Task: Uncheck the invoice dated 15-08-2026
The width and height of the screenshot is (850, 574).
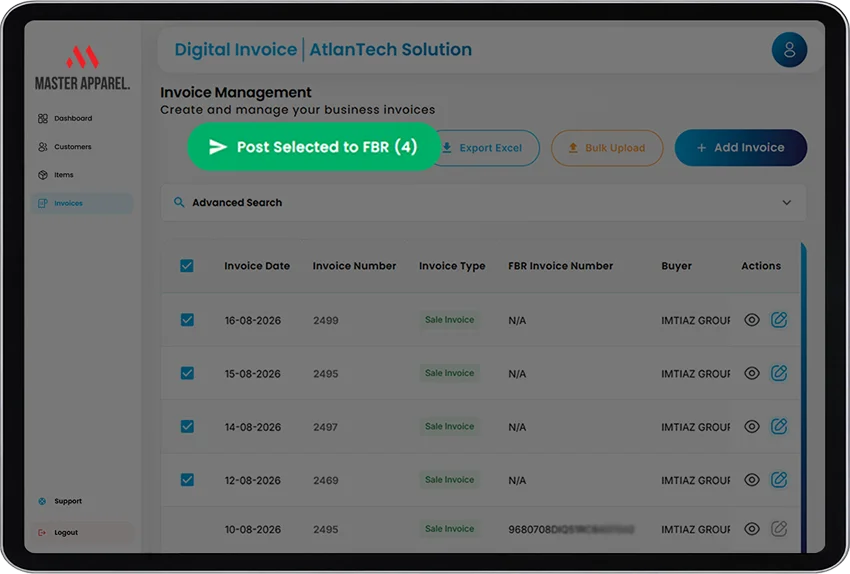Action: (187, 373)
